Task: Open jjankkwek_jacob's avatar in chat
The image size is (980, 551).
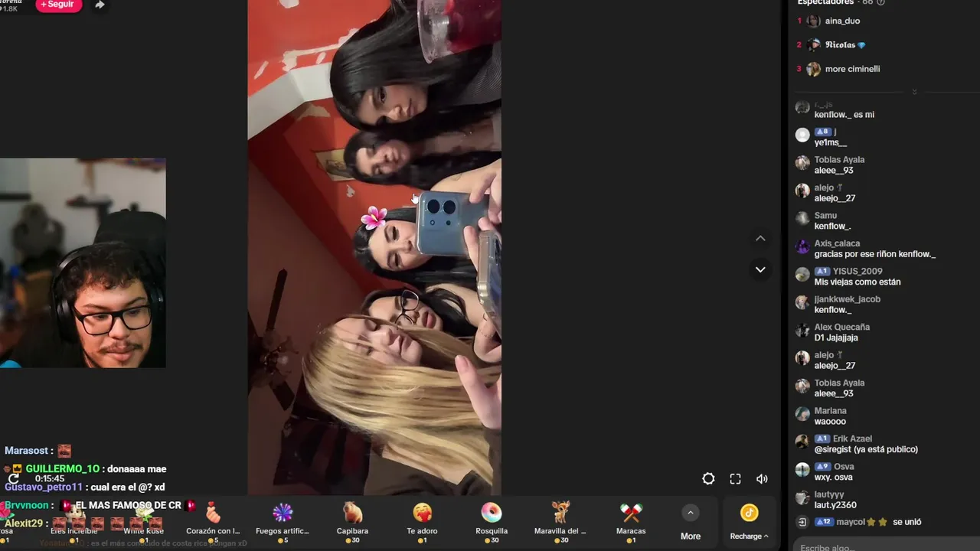Action: pos(802,302)
